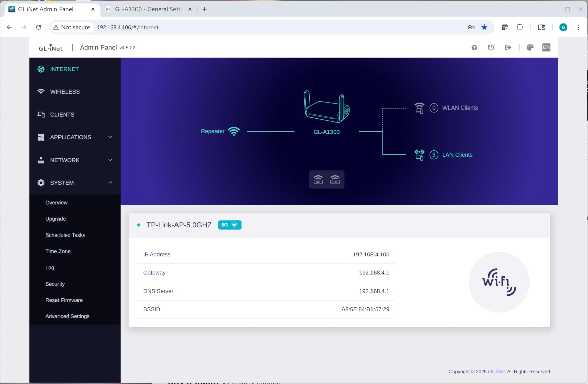Screen dimensions: 588x384
Task: Expand the APPLICATIONS menu chevron
Action: (x=110, y=137)
